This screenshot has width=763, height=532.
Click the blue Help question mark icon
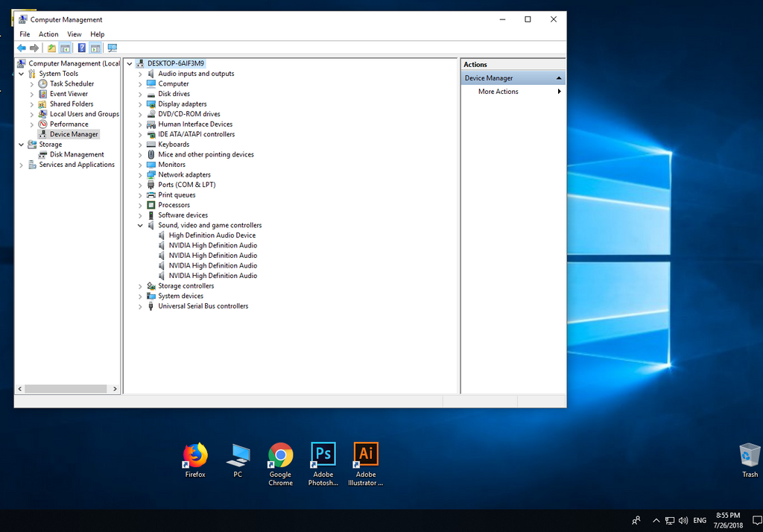(82, 48)
